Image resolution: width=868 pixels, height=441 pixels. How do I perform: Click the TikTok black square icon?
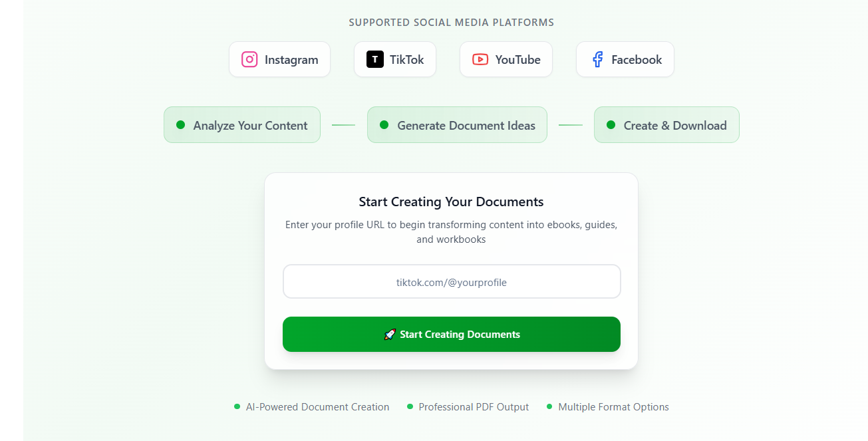pos(375,59)
